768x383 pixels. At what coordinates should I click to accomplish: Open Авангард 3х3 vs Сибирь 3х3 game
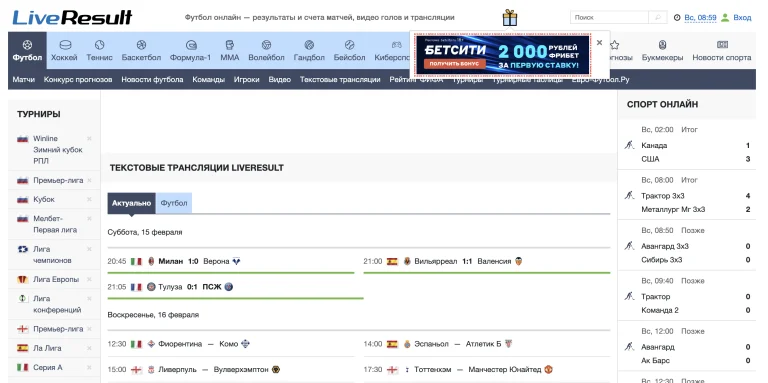687,246
